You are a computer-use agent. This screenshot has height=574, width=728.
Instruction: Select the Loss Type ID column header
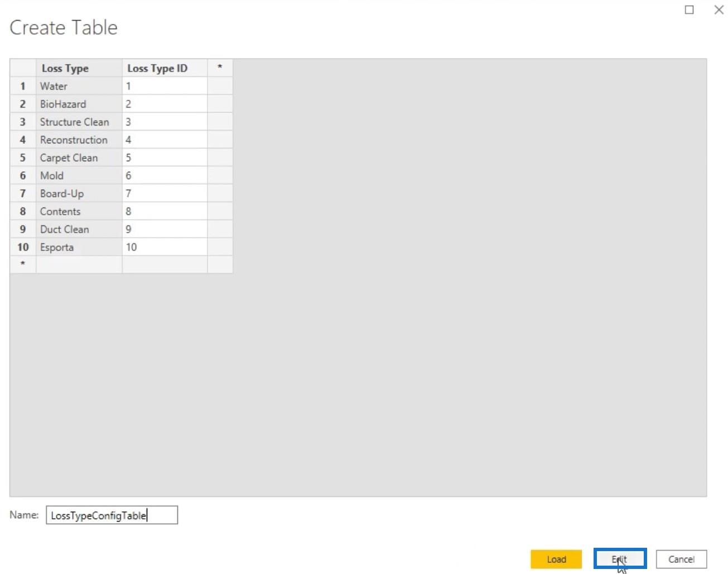click(x=165, y=68)
